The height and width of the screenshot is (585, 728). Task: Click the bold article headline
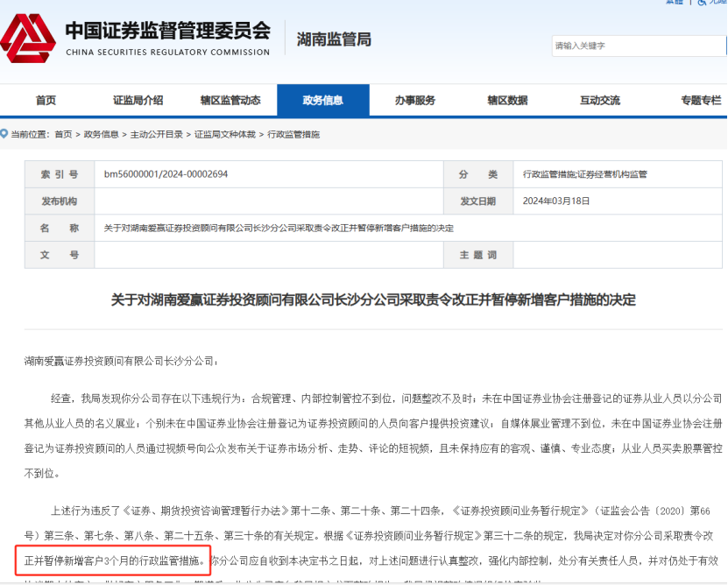[373, 300]
